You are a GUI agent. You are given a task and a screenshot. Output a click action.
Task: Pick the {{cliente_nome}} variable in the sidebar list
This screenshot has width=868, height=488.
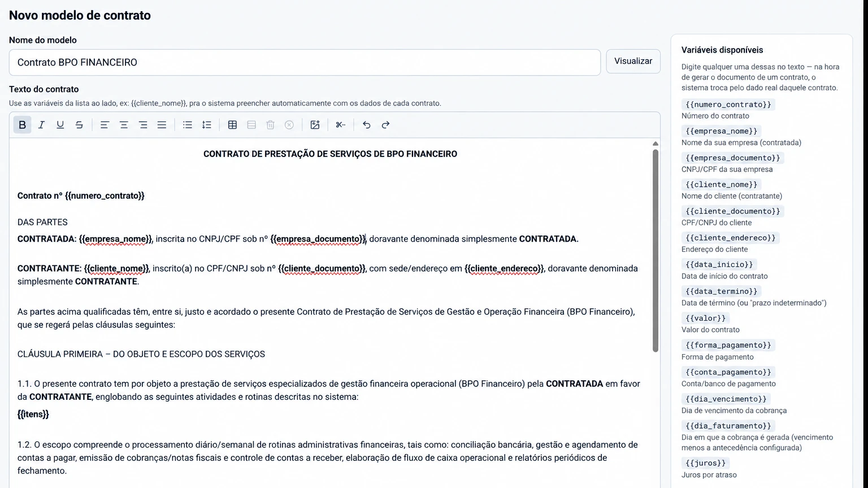[721, 185]
